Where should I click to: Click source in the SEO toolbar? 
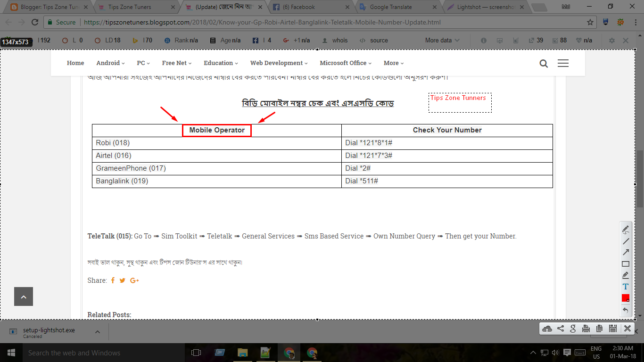click(374, 41)
